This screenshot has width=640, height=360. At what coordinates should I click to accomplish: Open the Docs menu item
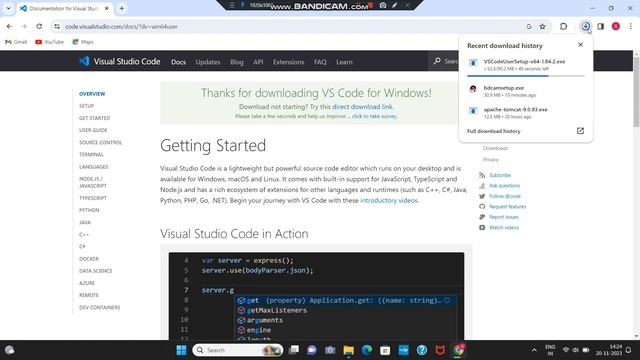(x=178, y=62)
